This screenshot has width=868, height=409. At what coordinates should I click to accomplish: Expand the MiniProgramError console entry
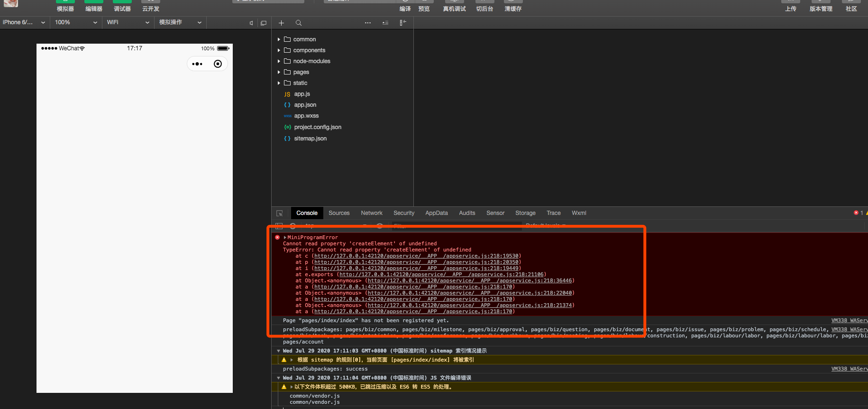(285, 237)
